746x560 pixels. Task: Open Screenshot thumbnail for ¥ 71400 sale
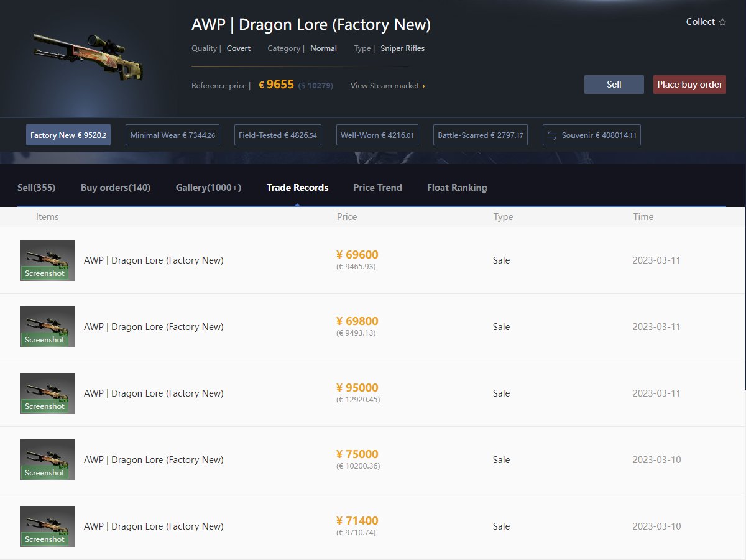(47, 526)
